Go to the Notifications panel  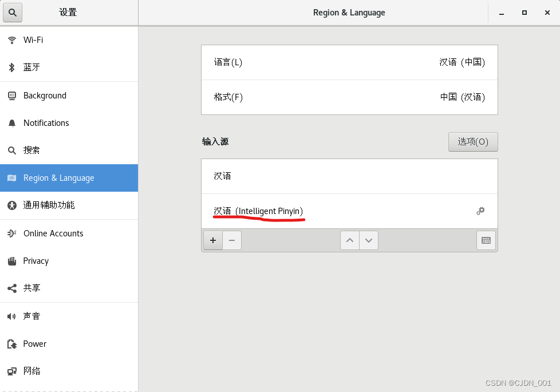(x=69, y=123)
